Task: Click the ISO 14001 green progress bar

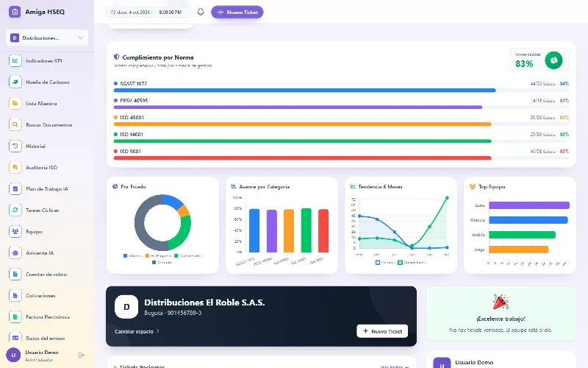Action: [302, 141]
